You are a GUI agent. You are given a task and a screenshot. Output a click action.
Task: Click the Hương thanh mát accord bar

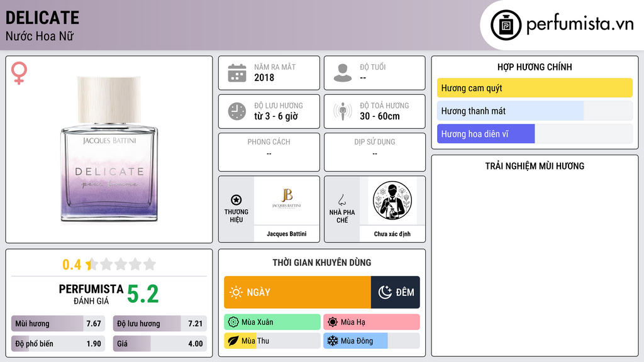point(535,111)
